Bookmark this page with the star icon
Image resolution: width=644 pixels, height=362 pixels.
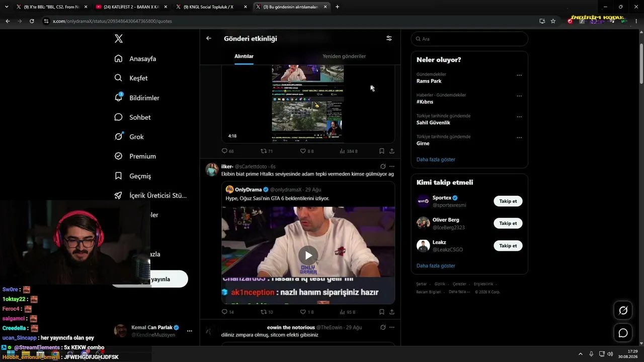coord(553,21)
